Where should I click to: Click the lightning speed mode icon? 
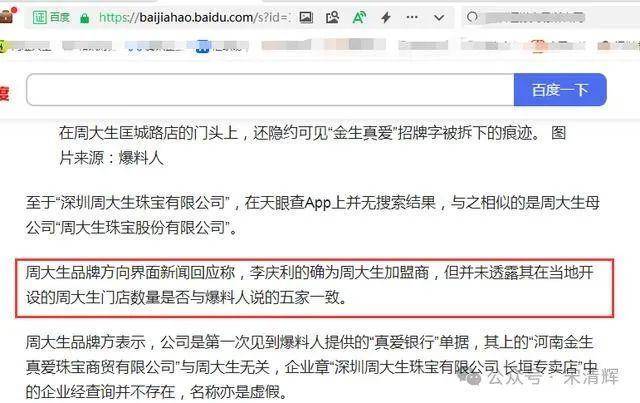[386, 17]
